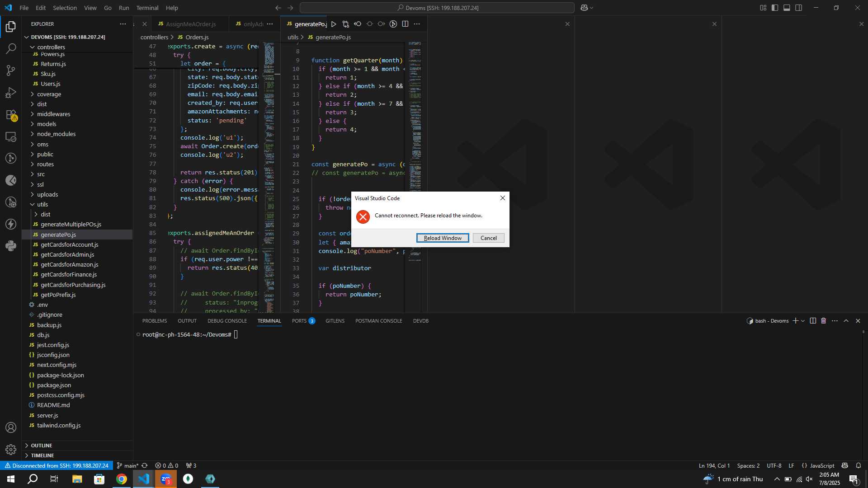Run the generatePo.js file with play icon
The height and width of the screenshot is (488, 868).
pos(334,24)
